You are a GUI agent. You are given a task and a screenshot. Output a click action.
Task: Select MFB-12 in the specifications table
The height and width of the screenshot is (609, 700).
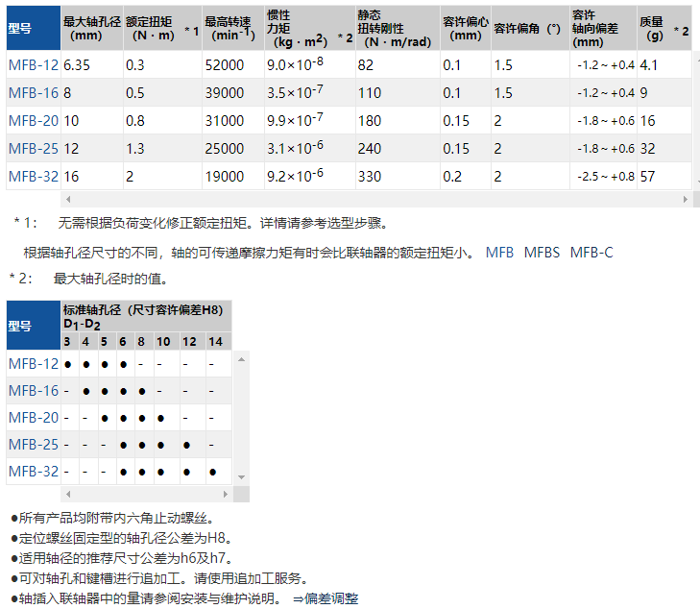(x=33, y=65)
